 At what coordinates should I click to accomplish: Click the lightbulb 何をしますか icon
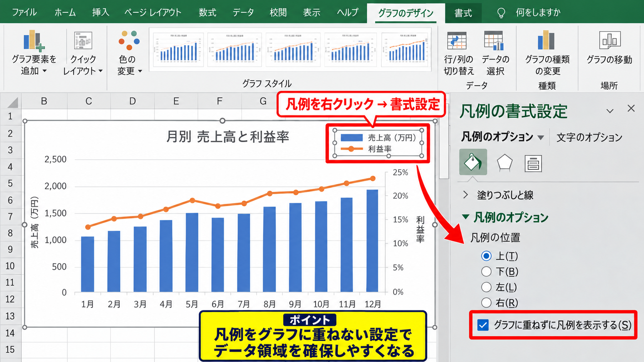point(501,13)
